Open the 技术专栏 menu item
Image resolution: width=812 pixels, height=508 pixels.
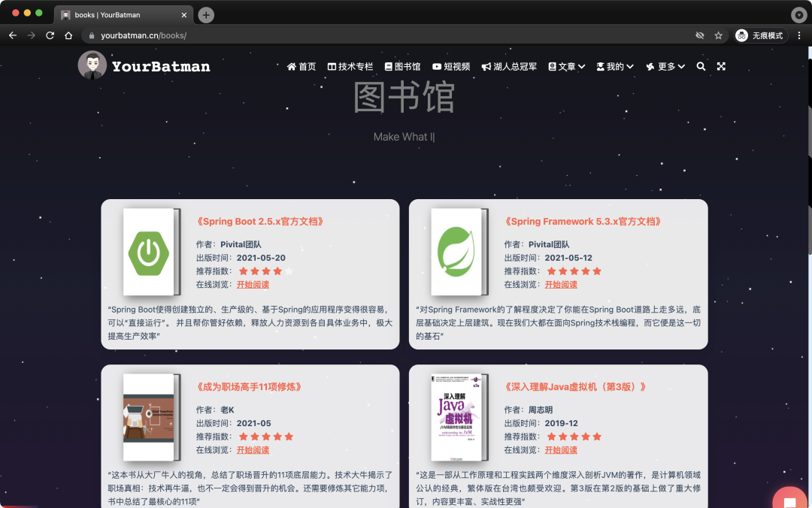coord(350,66)
